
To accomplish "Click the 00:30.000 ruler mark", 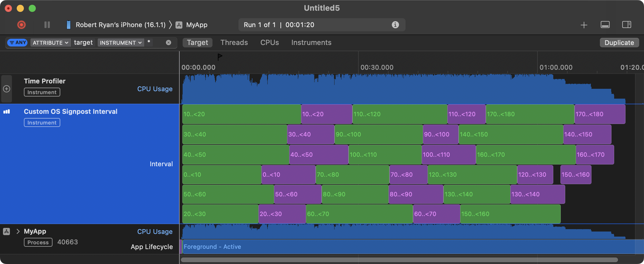I will [x=377, y=67].
